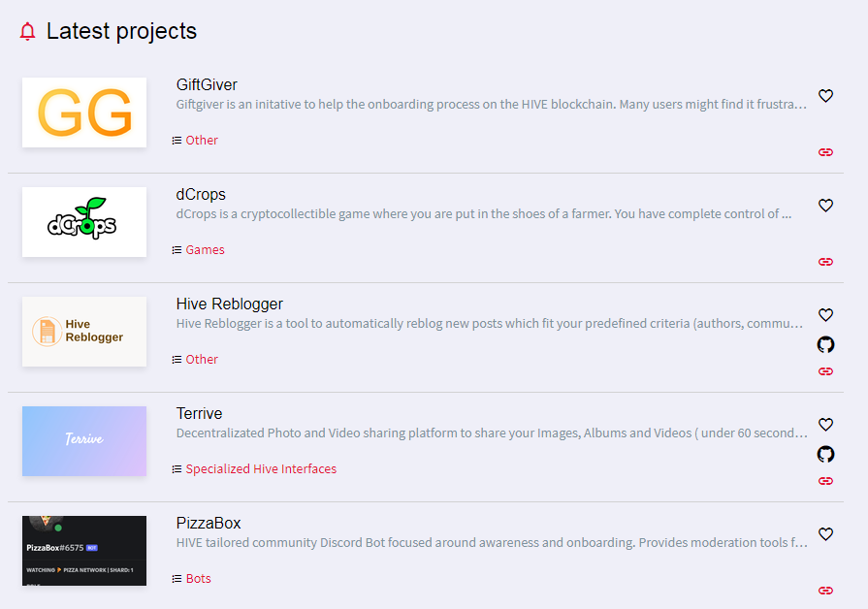The height and width of the screenshot is (609, 868).
Task: Open Hive Reblogger GitHub repository icon
Action: (825, 344)
